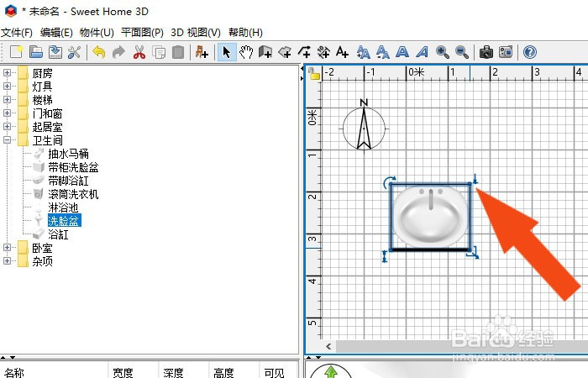Paste from the clipboard icon
Image resolution: width=588 pixels, height=378 pixels.
(178, 52)
